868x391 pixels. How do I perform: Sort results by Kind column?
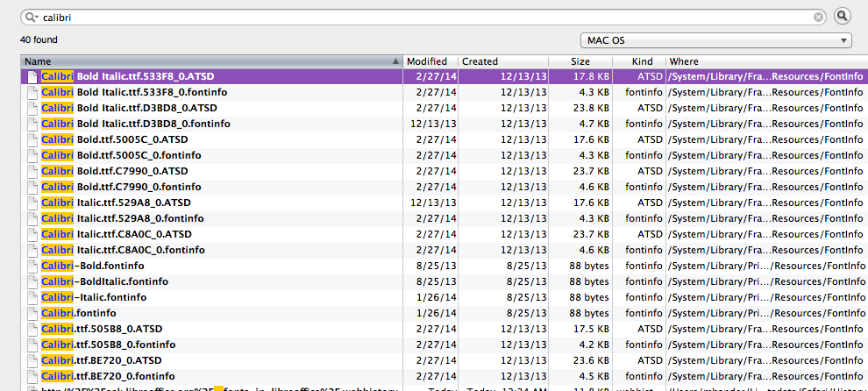[x=639, y=61]
